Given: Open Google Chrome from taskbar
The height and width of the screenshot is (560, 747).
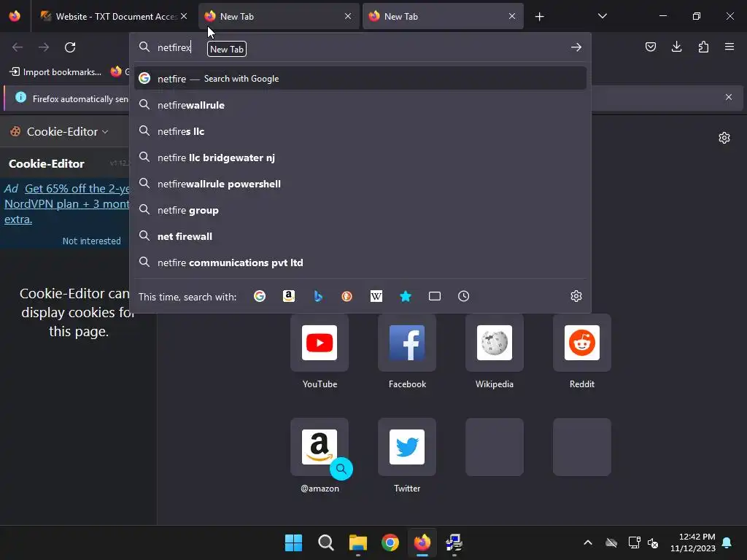Looking at the screenshot, I should tap(390, 542).
